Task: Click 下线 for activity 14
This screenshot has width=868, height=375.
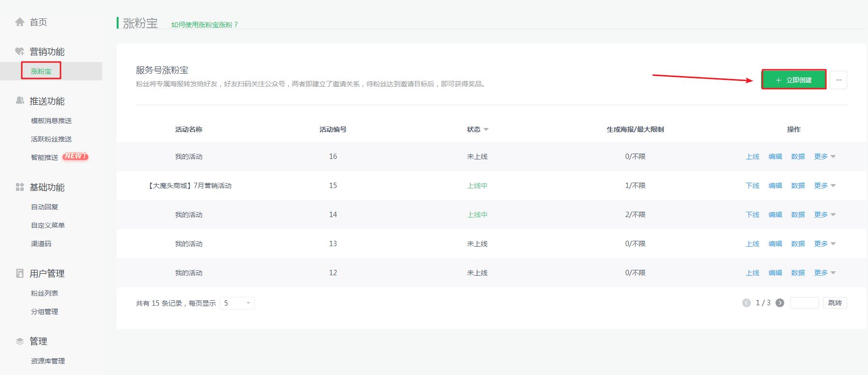Action: click(x=753, y=215)
